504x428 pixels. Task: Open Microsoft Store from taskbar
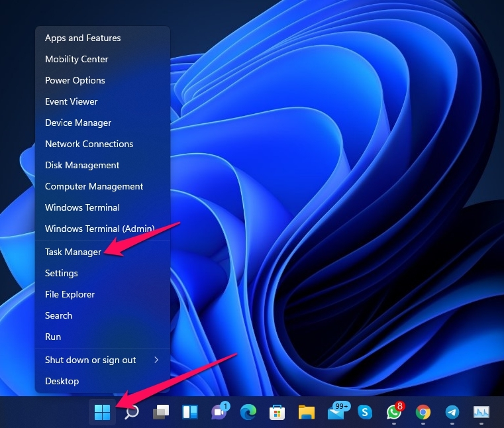point(277,412)
